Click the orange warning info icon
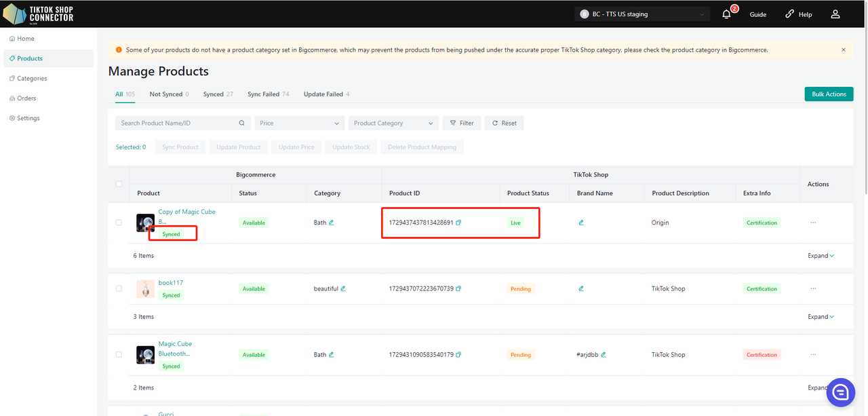This screenshot has height=416, width=868. 119,50
